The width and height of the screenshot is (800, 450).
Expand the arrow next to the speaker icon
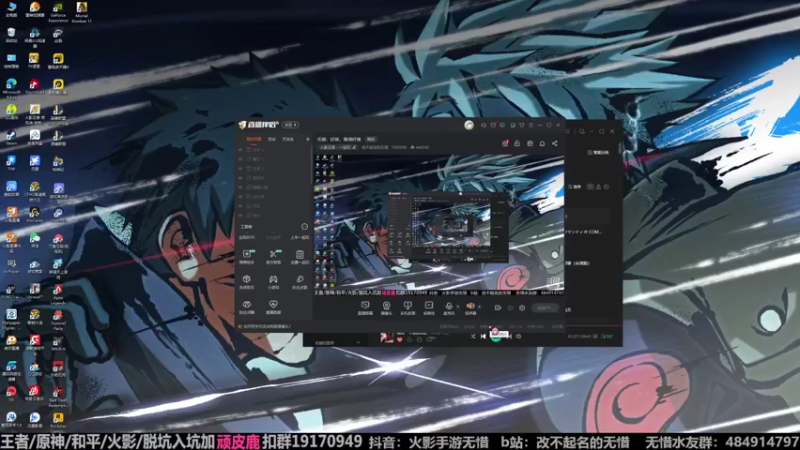pyautogui.click(x=479, y=307)
